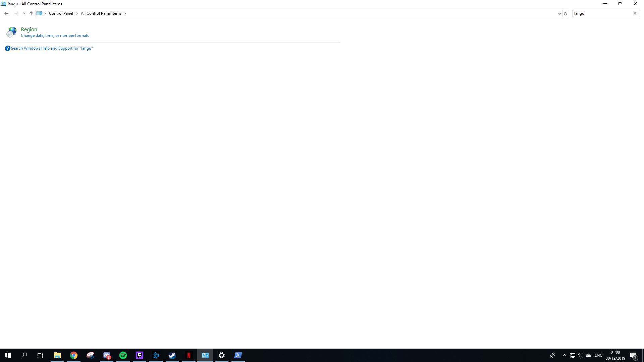Screen dimensions: 644x362
Task: Show hidden system tray icons
Action: tap(564, 355)
